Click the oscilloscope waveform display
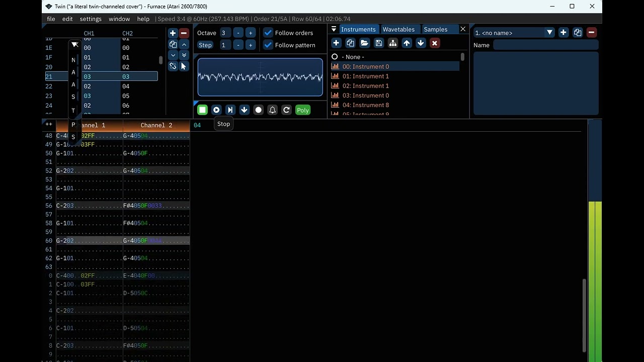This screenshot has width=644, height=362. 260,77
